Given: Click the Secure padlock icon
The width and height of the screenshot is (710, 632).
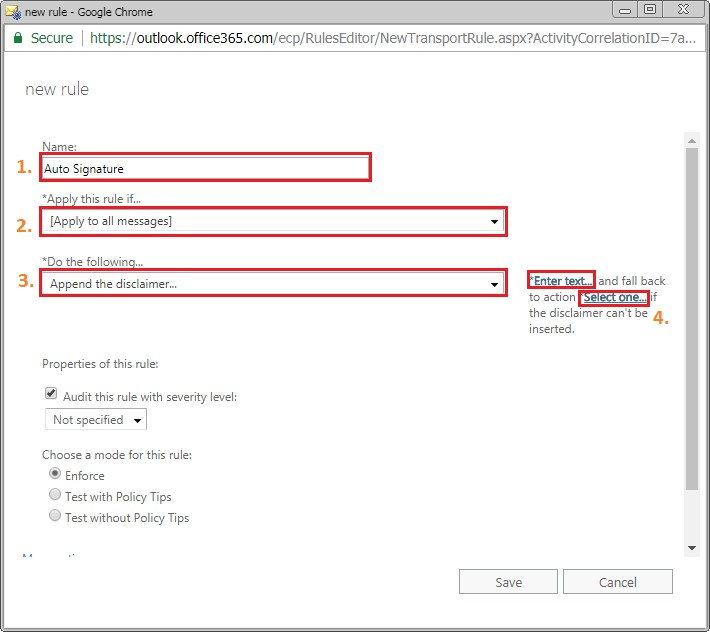Looking at the screenshot, I should (x=18, y=38).
